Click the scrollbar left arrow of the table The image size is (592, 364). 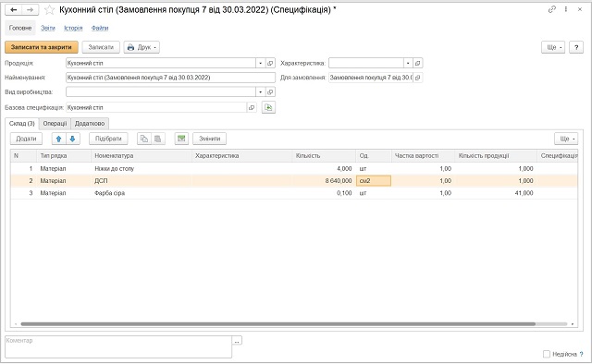coord(16,324)
